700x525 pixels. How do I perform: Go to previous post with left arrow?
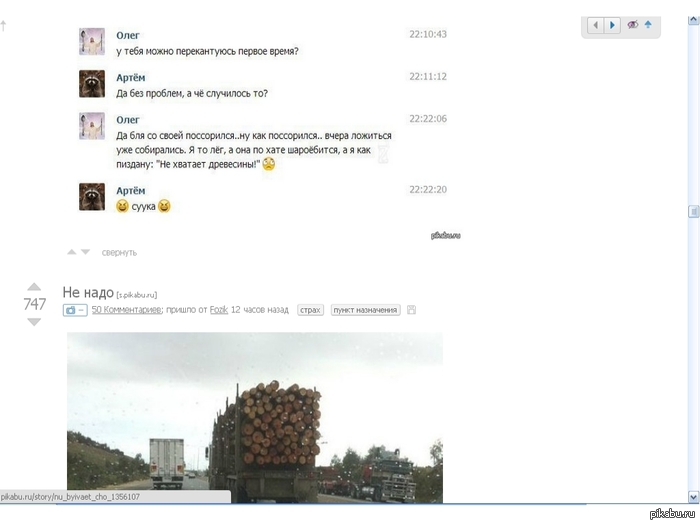pos(596,25)
